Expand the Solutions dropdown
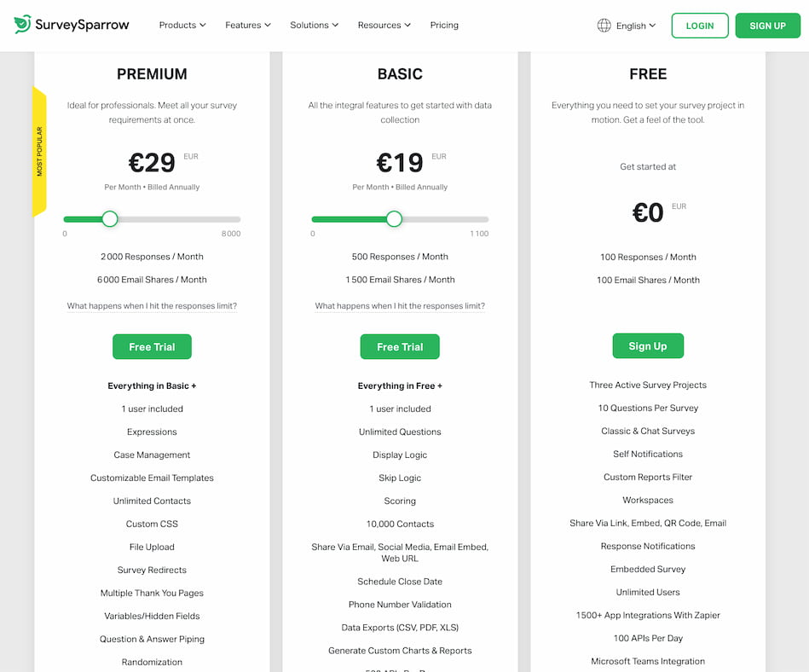This screenshot has height=672, width=809. click(314, 26)
